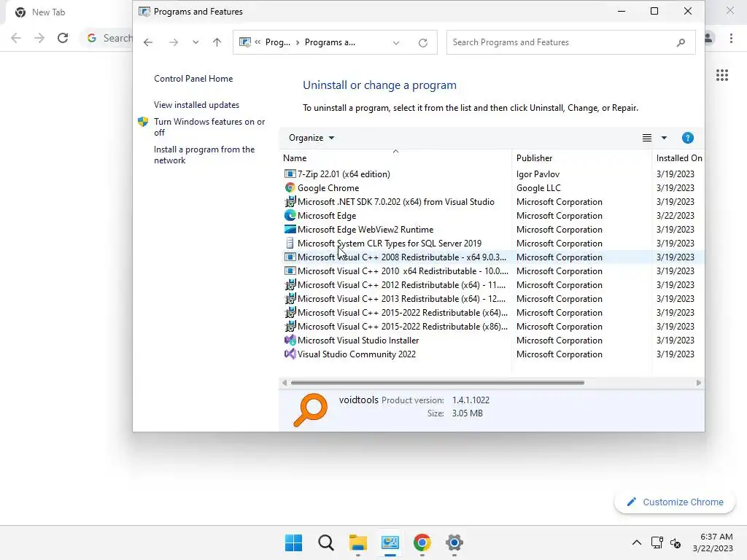747x560 pixels.
Task: Click the Microsoft Edge list icon
Action: [290, 215]
